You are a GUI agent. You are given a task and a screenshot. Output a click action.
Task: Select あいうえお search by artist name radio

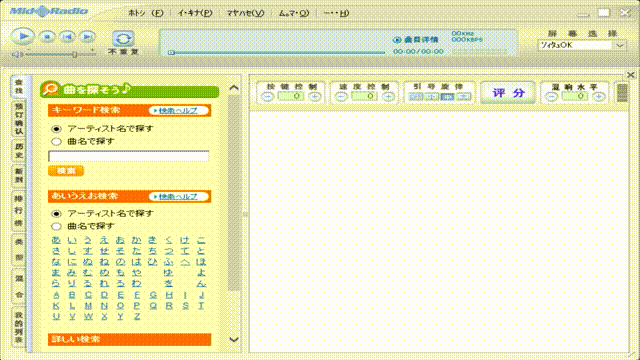(x=56, y=214)
